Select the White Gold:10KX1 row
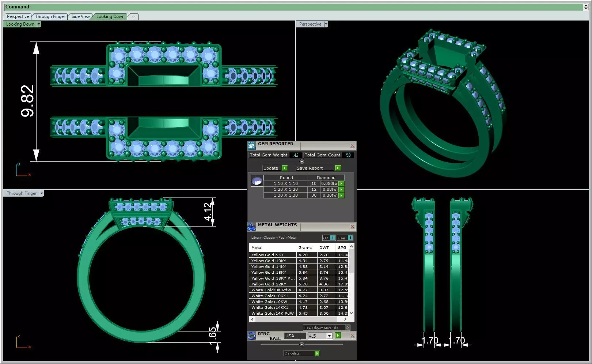Viewport: 592px width, 364px height. coord(299,296)
